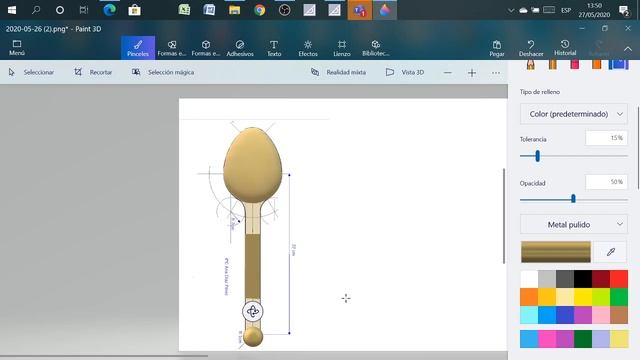Viewport: 640px width, 360px height.
Task: Pick the dark green custom swatch
Action: pos(583,339)
